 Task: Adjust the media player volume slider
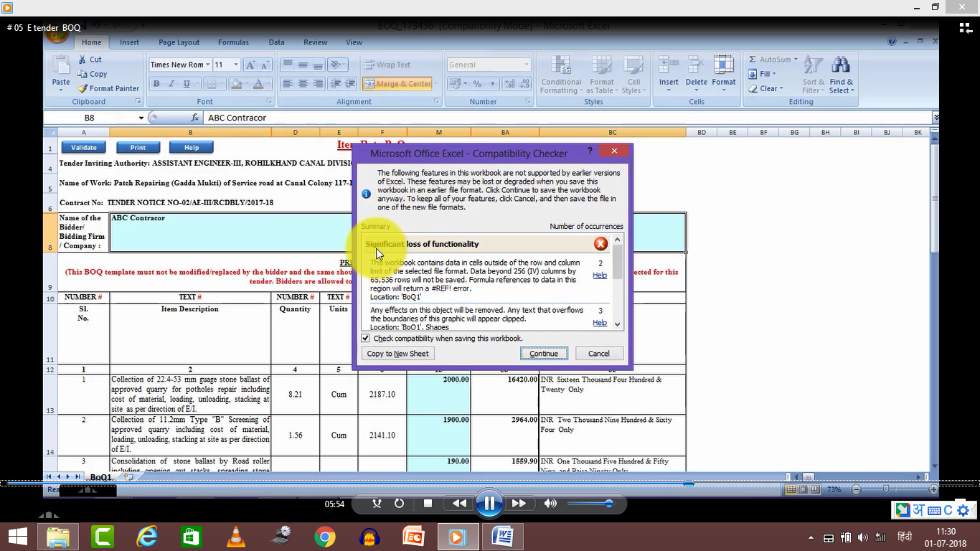(590, 504)
